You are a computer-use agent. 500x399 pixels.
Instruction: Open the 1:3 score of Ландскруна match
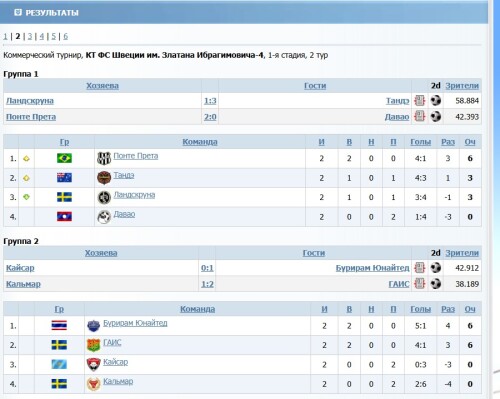point(210,101)
